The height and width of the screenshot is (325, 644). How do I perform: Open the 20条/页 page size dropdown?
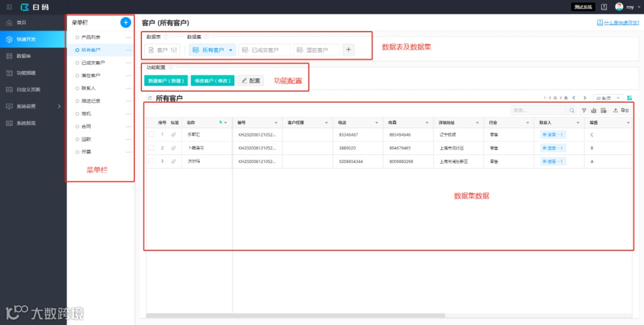click(x=608, y=98)
